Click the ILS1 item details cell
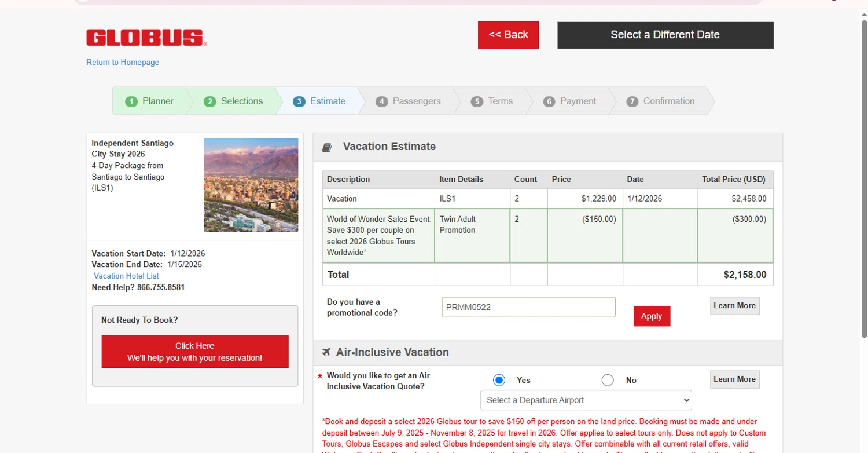Viewport: 868px width, 453px height. pos(472,198)
